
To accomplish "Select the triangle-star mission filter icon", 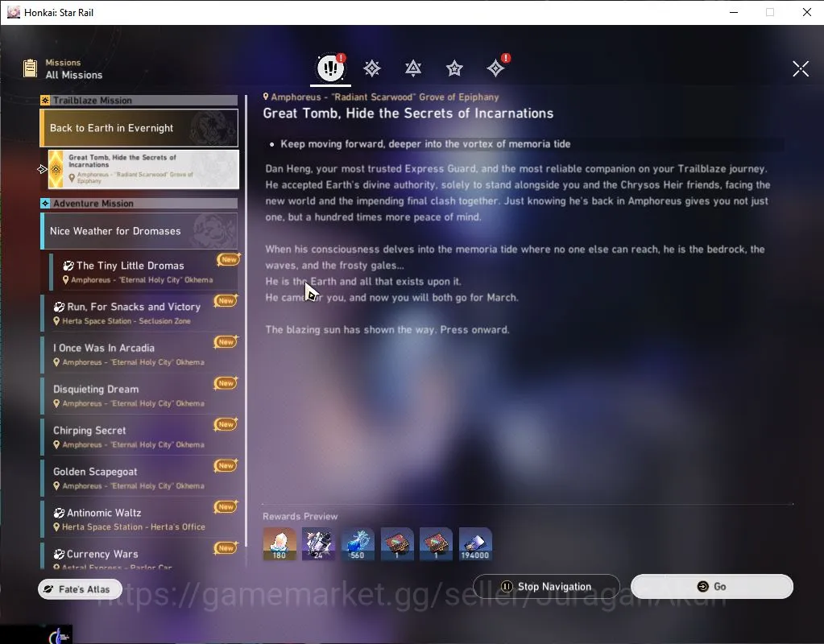I will click(x=413, y=68).
